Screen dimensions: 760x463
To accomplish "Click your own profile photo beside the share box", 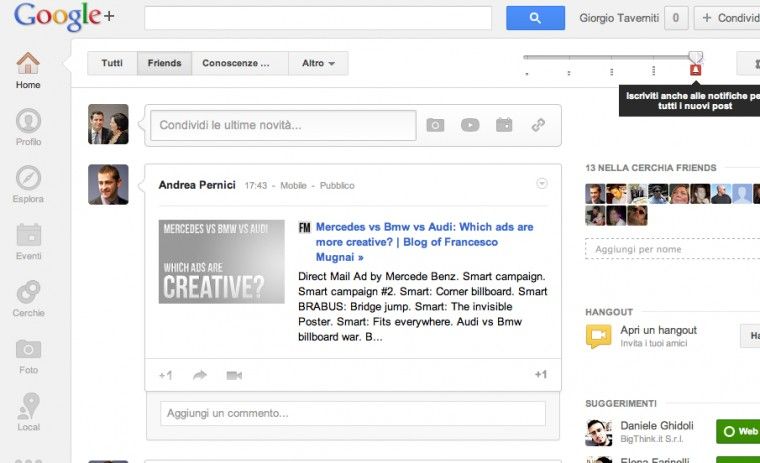I will pos(108,124).
